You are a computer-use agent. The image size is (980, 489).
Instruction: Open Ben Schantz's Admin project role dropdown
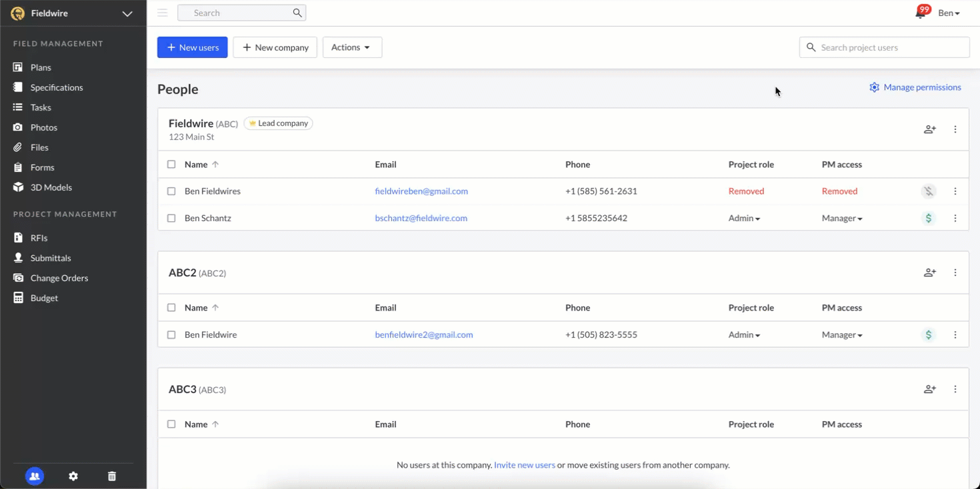(744, 219)
